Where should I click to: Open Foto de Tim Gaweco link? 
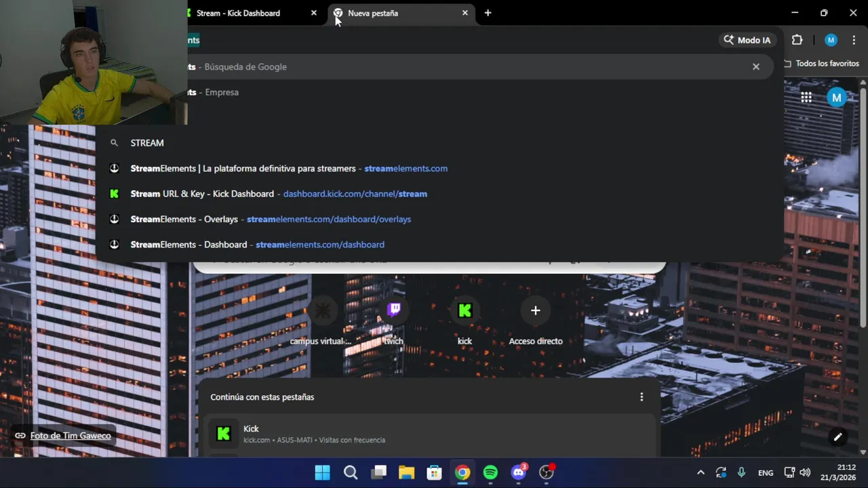click(71, 436)
